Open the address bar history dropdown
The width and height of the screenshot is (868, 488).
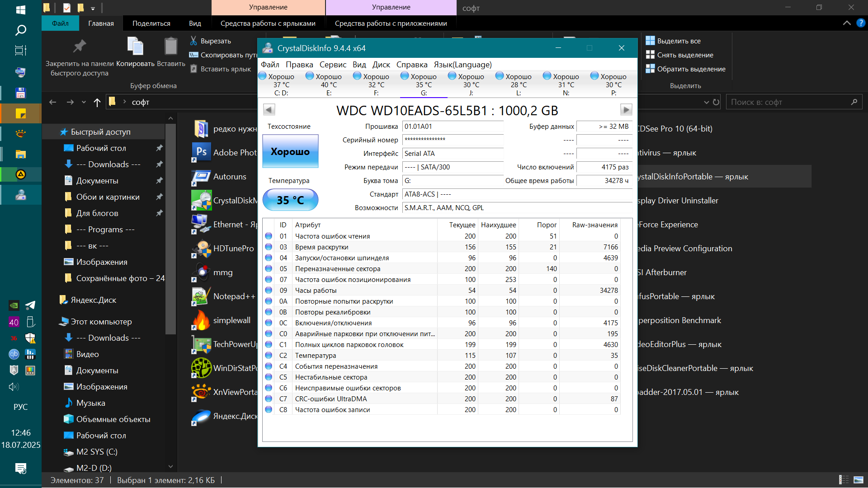(706, 102)
